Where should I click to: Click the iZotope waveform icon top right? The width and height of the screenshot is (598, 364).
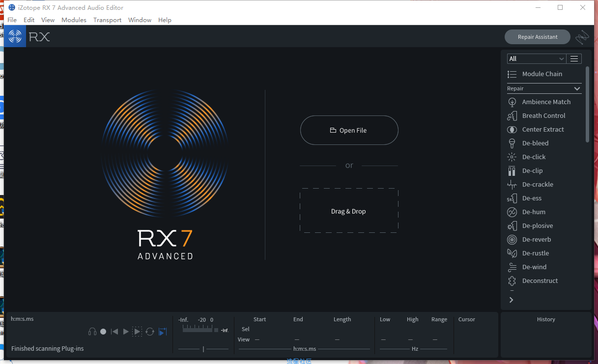click(x=582, y=37)
